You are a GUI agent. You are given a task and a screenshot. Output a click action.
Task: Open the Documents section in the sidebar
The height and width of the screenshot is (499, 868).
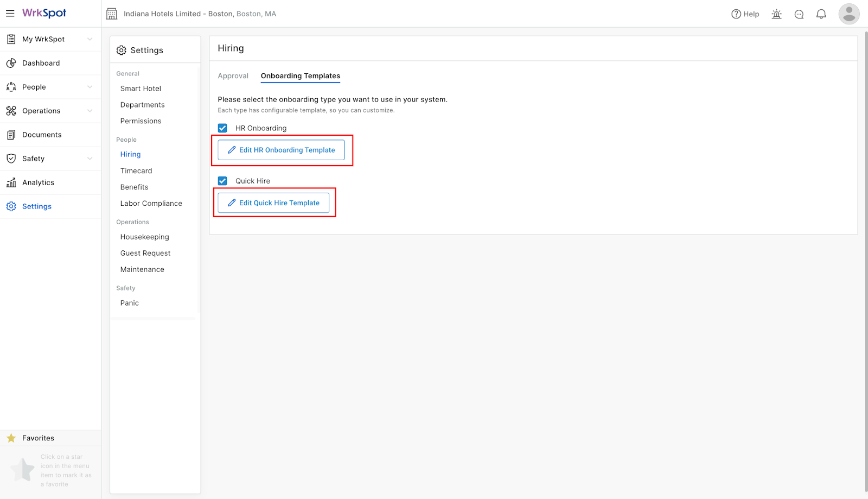(x=11, y=134)
